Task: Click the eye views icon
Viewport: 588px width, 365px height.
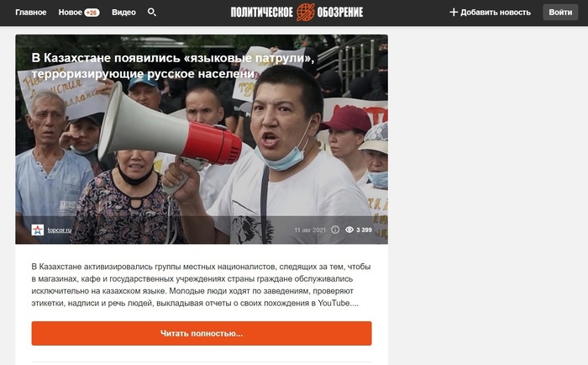Action: click(x=349, y=230)
